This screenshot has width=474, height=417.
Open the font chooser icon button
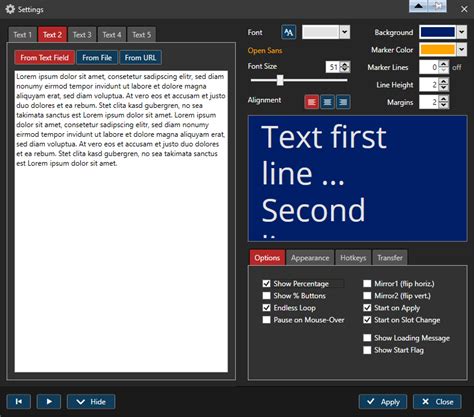coord(288,32)
